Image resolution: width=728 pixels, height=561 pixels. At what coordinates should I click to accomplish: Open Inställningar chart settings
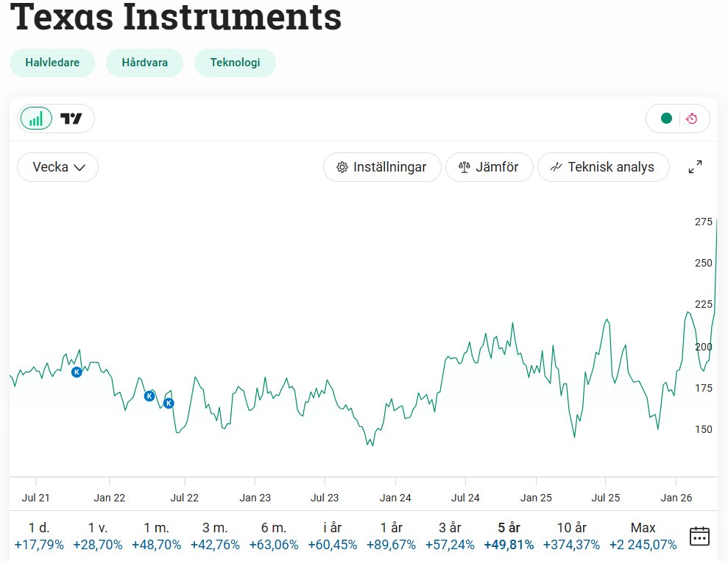381,166
